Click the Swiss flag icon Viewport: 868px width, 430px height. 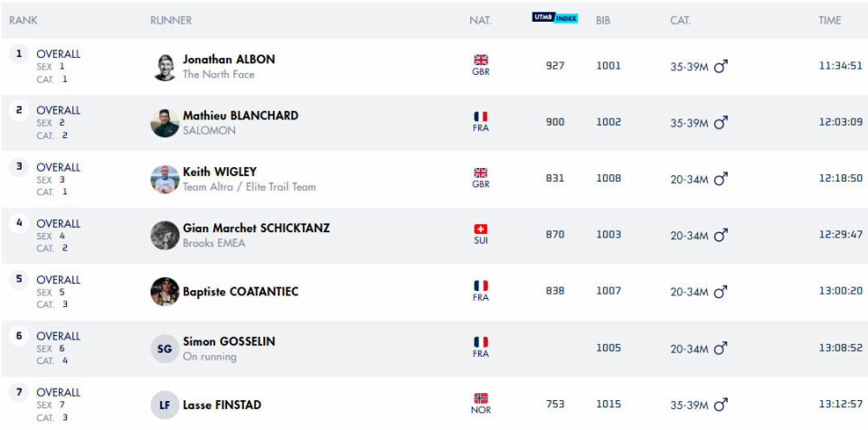tap(481, 229)
